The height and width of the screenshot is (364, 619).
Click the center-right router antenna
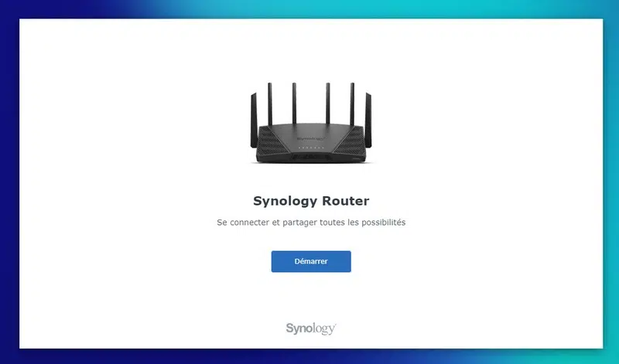(x=327, y=104)
